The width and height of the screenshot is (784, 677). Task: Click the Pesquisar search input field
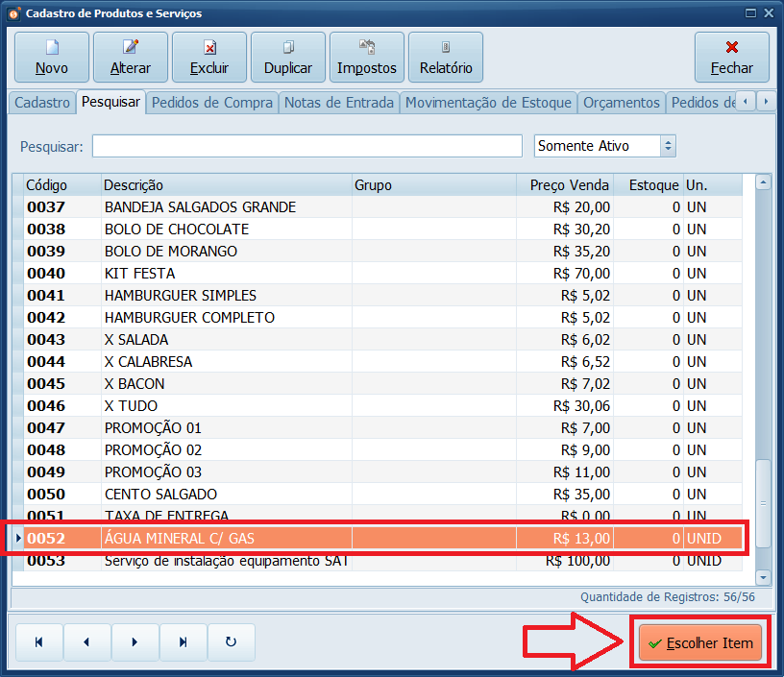click(307, 146)
